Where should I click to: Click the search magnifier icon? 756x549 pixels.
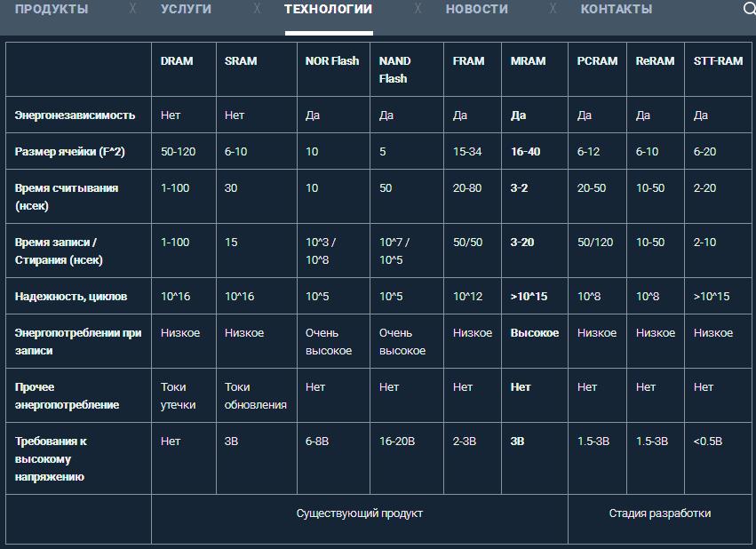point(748,9)
